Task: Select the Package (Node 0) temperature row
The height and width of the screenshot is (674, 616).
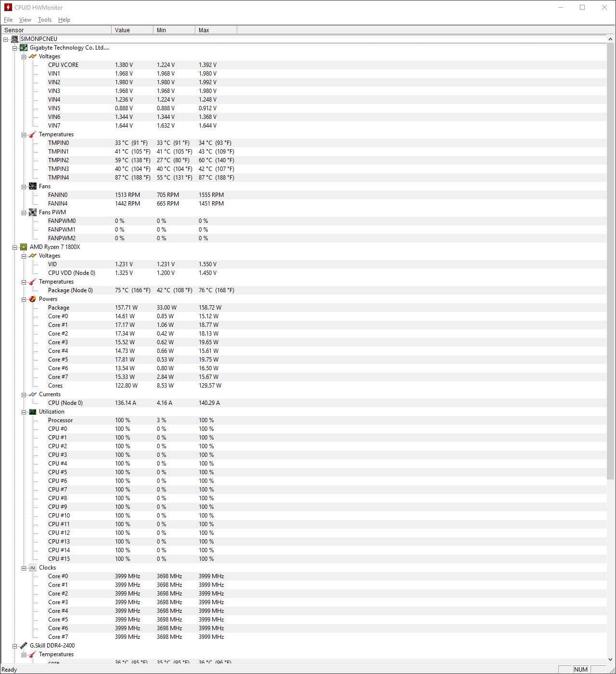Action: 304,290
